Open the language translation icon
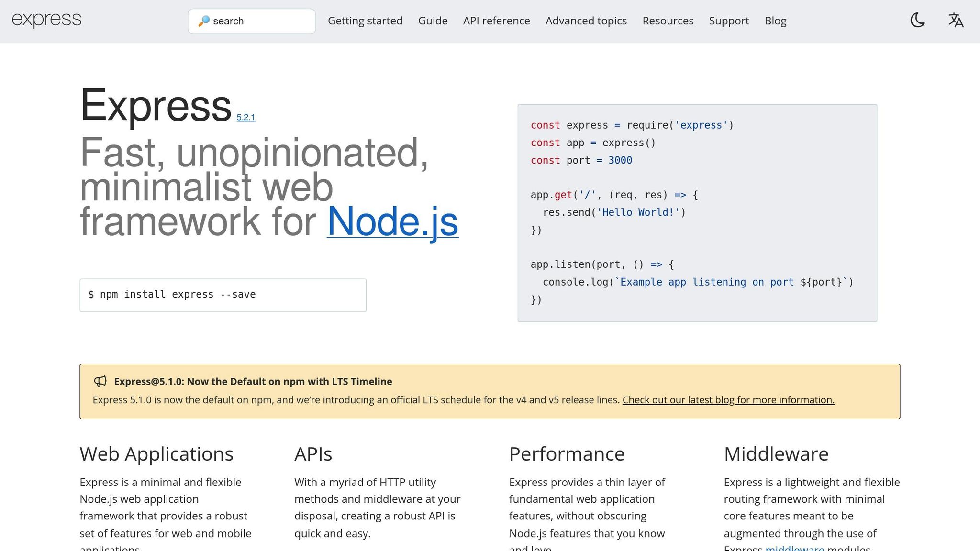Viewport: 980px width, 551px height. (955, 21)
